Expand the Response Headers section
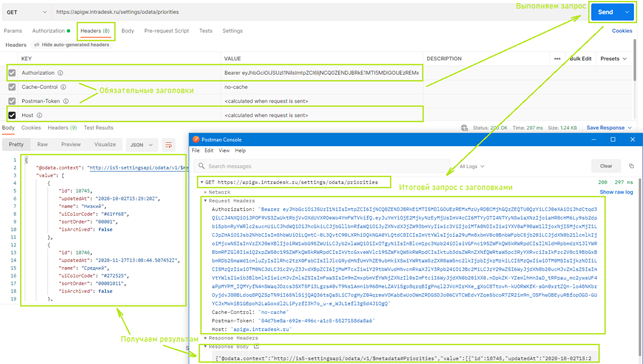The image size is (643, 364). point(205,338)
